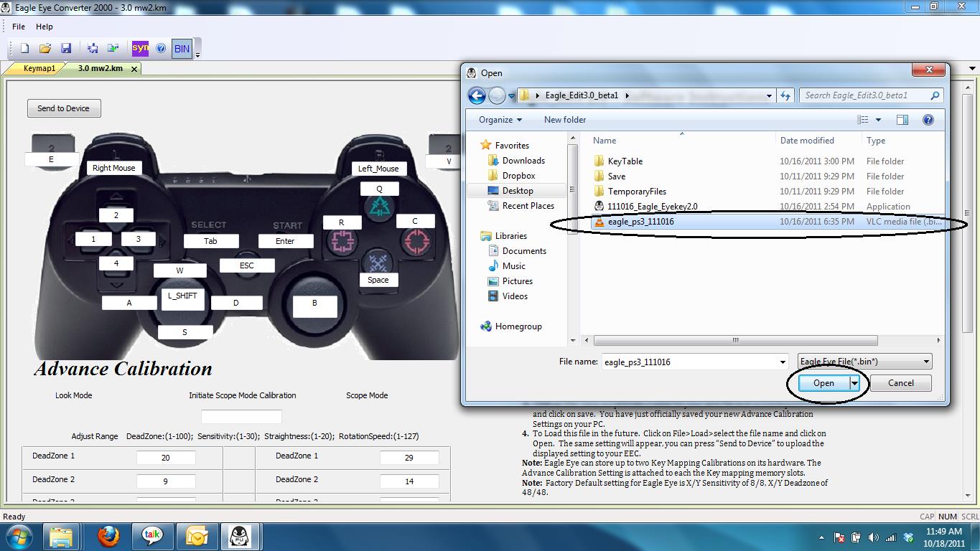The height and width of the screenshot is (551, 980).
Task: Open the Organize dropdown menu
Action: (x=500, y=120)
